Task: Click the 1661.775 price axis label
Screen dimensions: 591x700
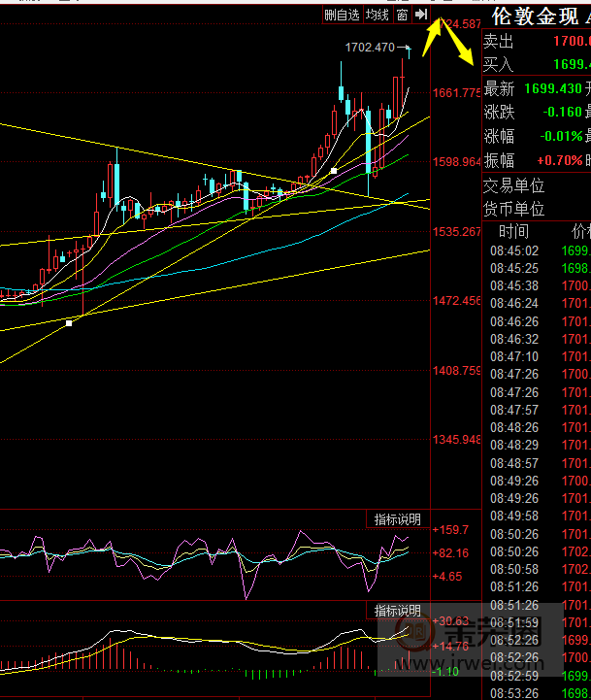Action: [x=457, y=93]
